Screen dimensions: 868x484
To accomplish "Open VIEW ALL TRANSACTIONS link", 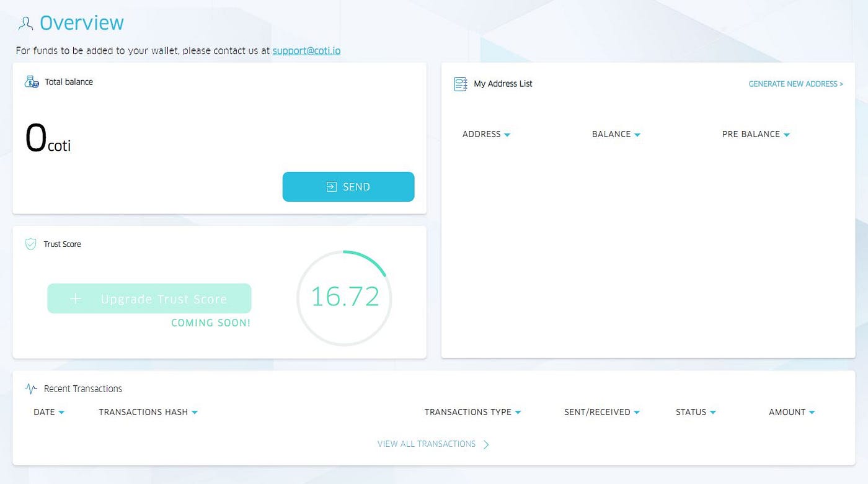I will (427, 444).
